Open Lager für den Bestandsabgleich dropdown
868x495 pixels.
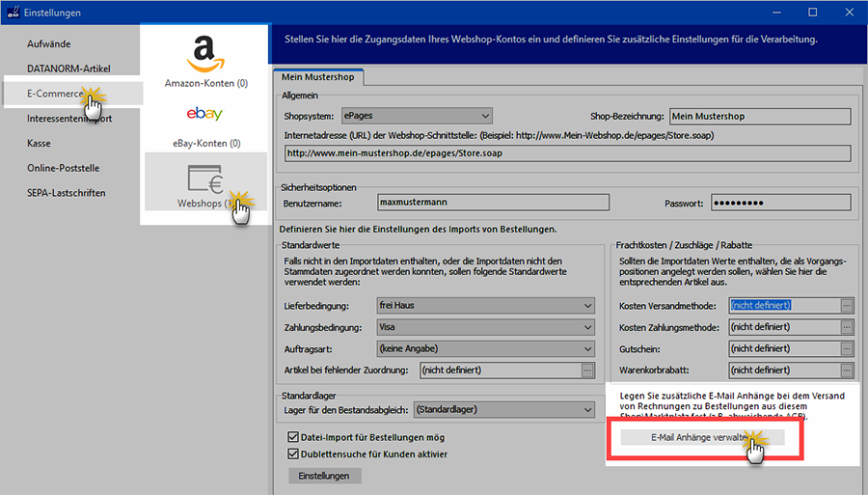(504, 410)
